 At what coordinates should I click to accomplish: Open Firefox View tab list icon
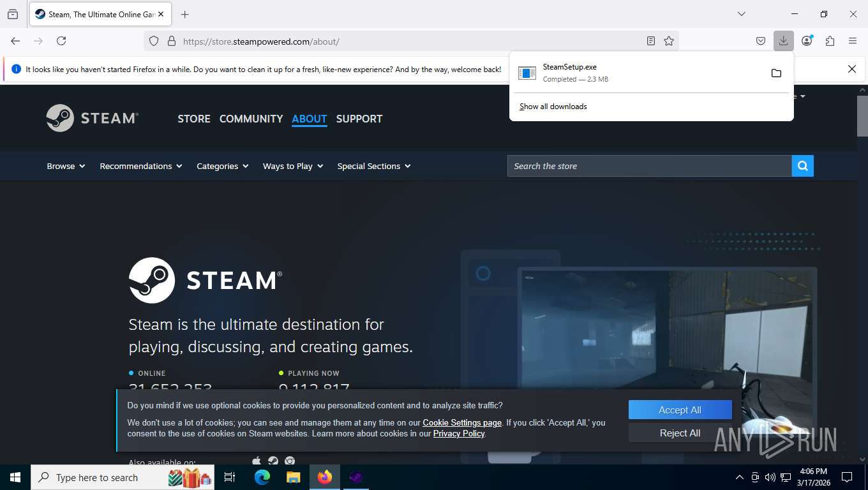point(13,14)
